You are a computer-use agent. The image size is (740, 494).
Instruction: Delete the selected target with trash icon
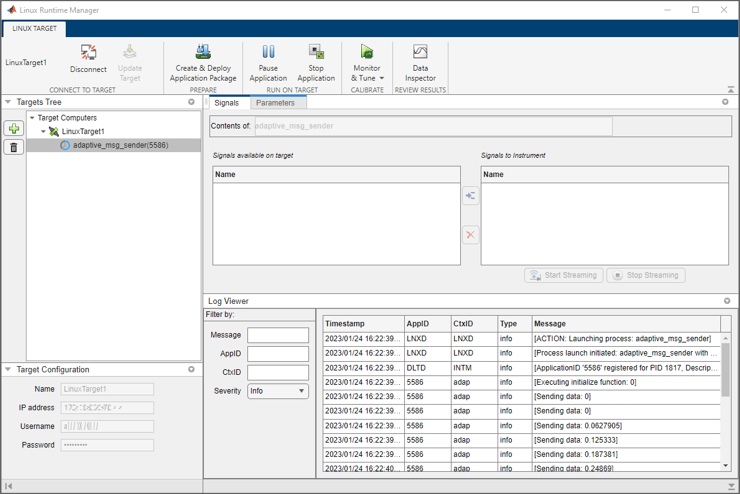coord(14,148)
